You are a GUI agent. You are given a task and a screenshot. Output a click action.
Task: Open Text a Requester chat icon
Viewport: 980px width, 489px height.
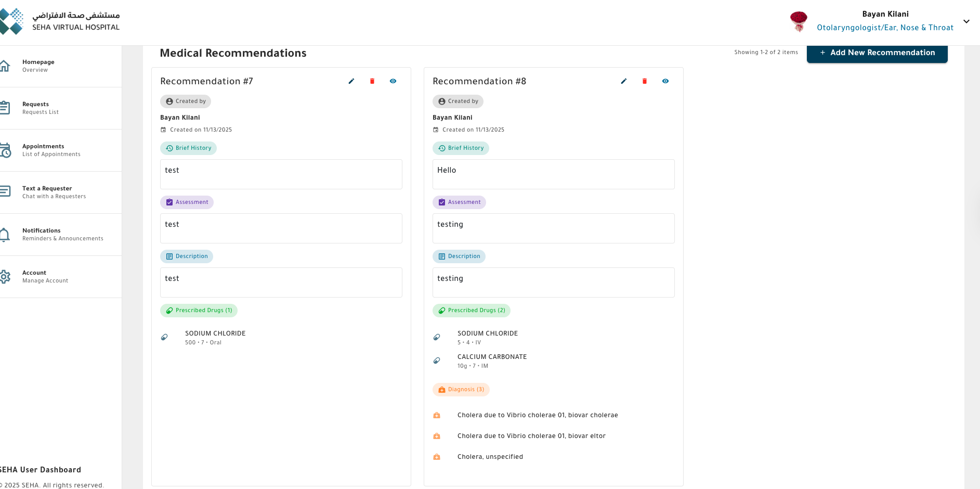(5, 192)
